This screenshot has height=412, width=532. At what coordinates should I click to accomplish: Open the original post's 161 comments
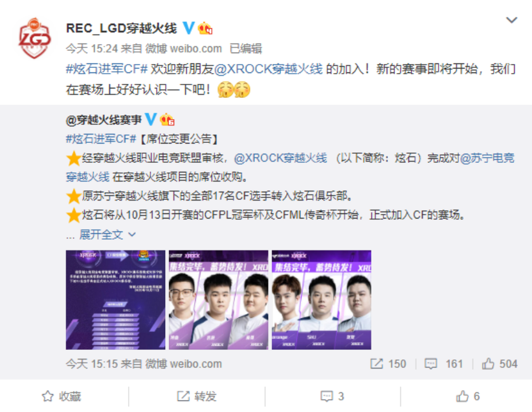[431, 364]
